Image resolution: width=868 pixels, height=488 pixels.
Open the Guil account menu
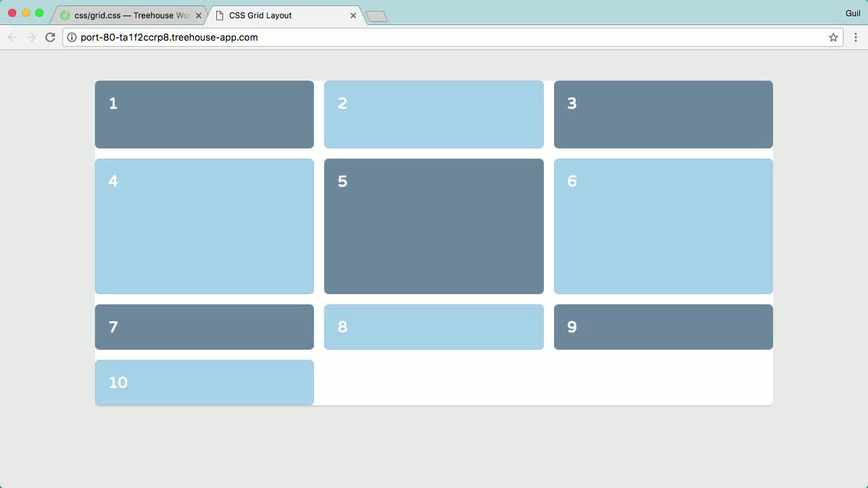[x=853, y=13]
